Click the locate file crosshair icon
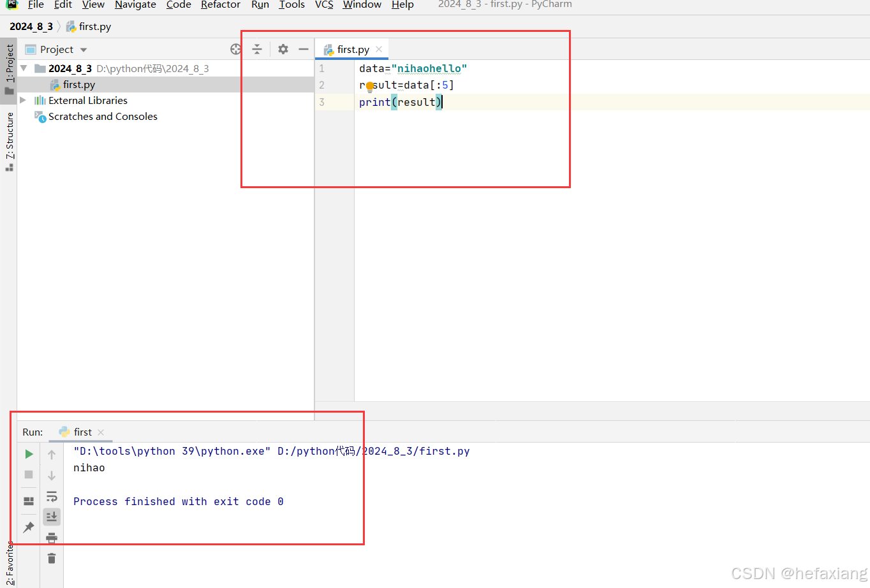 tap(235, 49)
